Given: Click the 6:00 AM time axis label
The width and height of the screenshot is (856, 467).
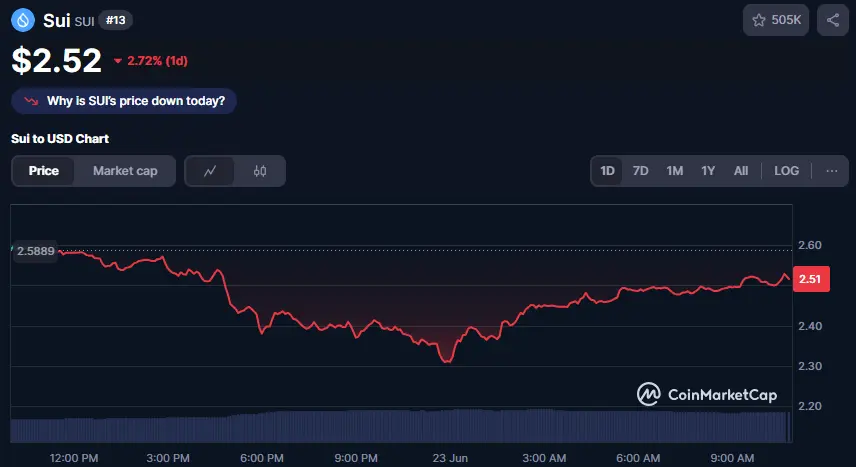Looking at the screenshot, I should (638, 458).
